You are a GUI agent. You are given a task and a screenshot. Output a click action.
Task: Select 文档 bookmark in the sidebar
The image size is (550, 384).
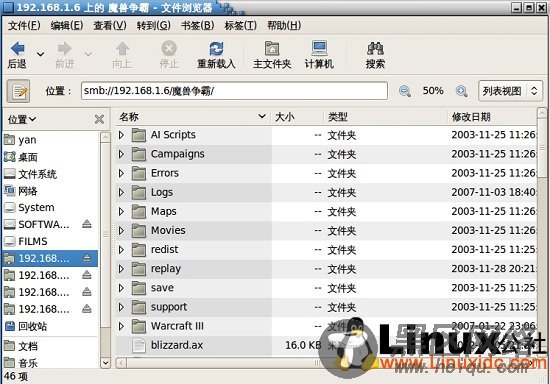pyautogui.click(x=50, y=346)
